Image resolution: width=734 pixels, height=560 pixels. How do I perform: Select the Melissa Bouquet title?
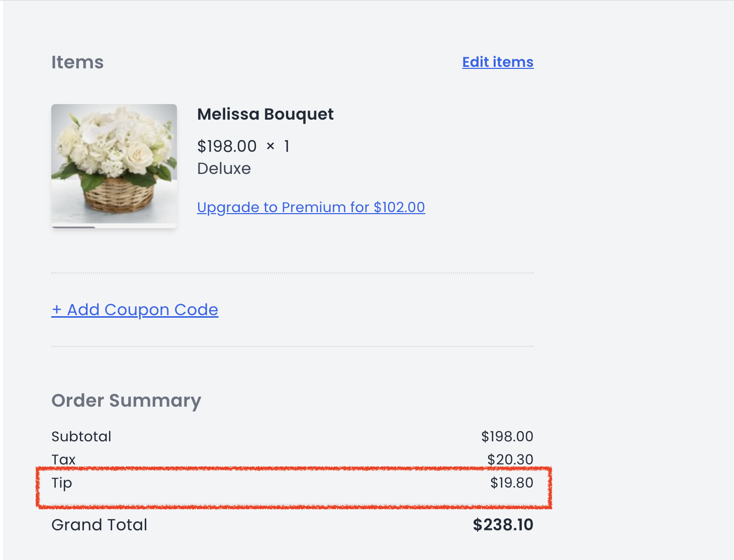[265, 114]
